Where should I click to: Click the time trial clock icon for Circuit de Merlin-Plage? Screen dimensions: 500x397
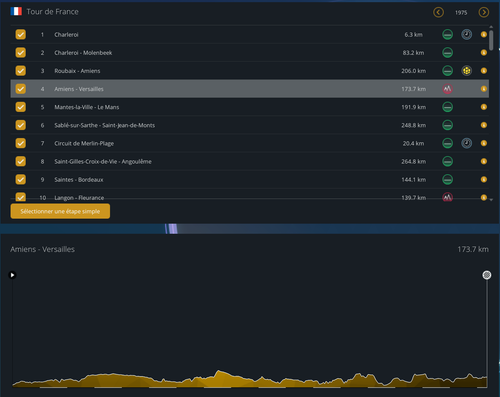pos(467,143)
